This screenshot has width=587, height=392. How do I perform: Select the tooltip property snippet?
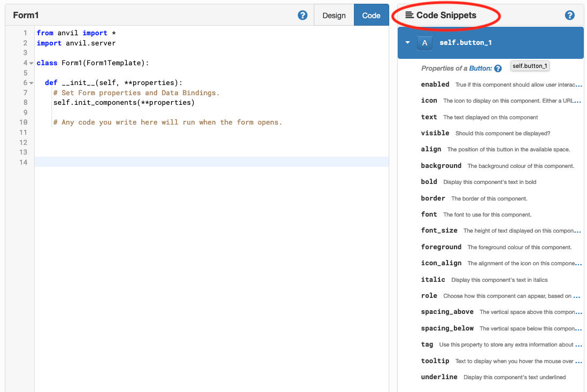[x=435, y=361]
